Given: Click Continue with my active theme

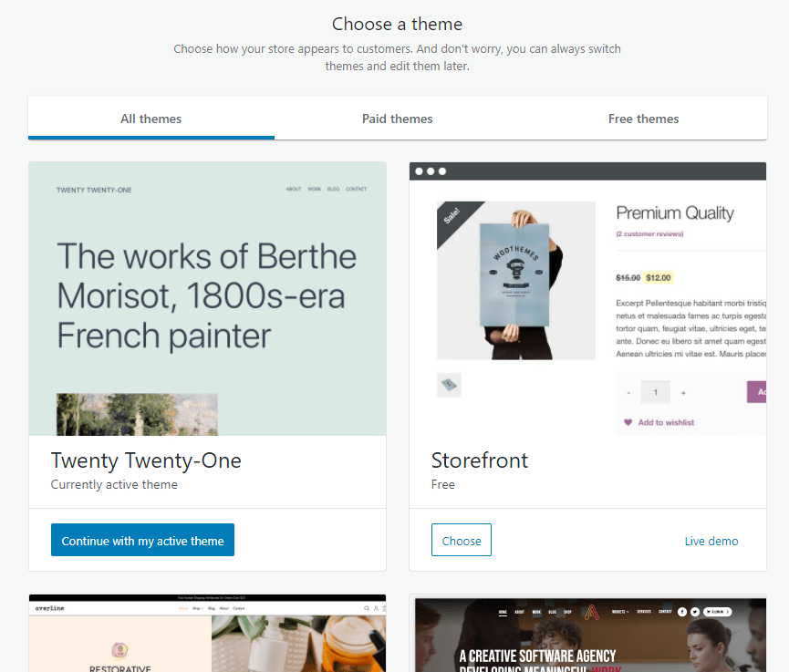Looking at the screenshot, I should point(142,539).
